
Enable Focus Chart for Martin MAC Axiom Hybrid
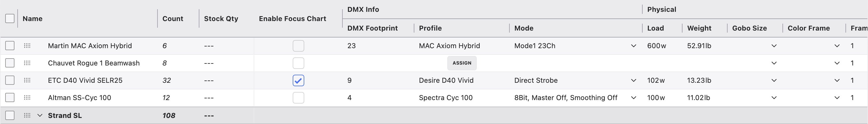click(298, 46)
